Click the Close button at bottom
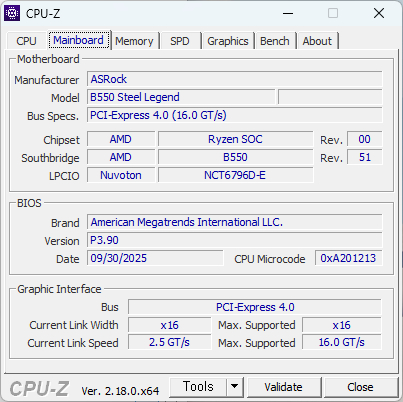 360,387
